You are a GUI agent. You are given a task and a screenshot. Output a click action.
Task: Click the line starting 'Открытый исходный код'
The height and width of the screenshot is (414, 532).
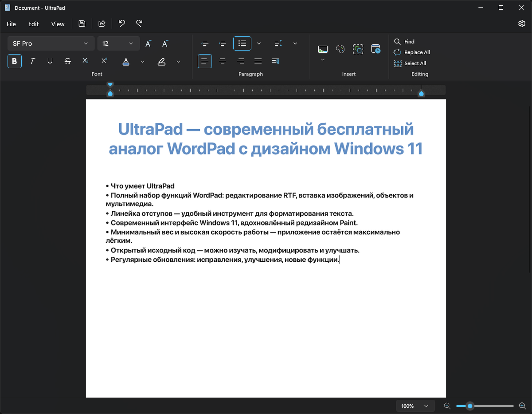coord(232,250)
